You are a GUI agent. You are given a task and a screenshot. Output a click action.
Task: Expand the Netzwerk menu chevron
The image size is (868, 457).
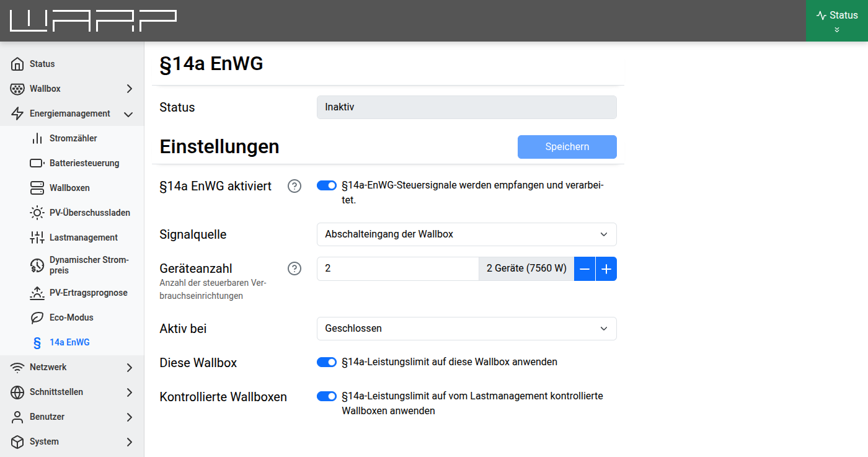[x=129, y=367]
